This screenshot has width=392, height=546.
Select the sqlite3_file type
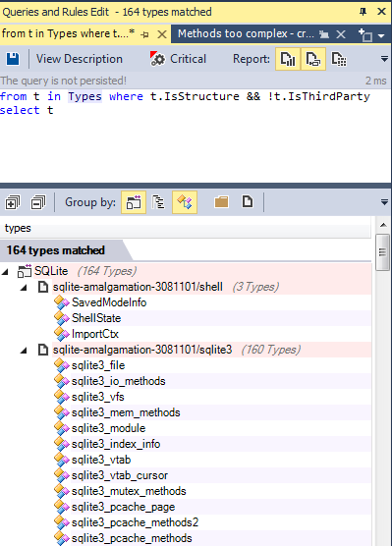(x=98, y=365)
